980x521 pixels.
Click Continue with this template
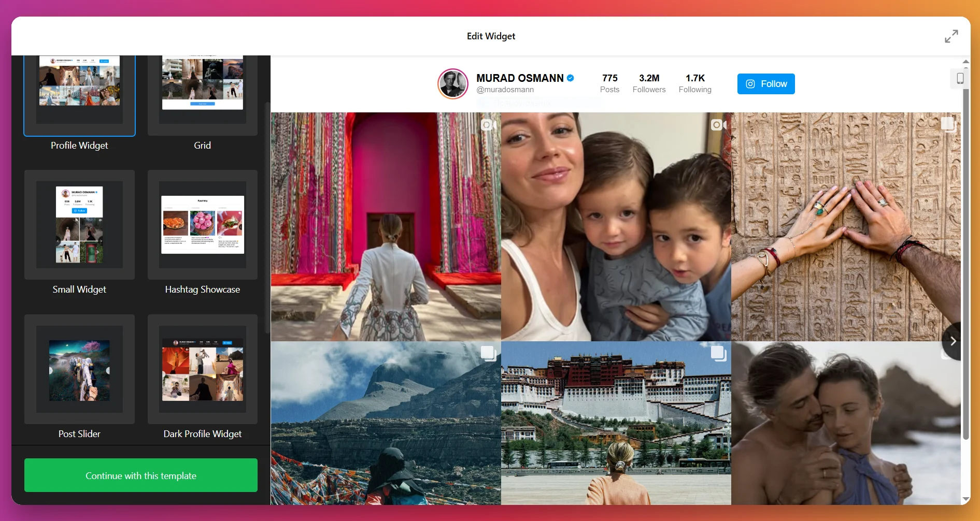141,475
